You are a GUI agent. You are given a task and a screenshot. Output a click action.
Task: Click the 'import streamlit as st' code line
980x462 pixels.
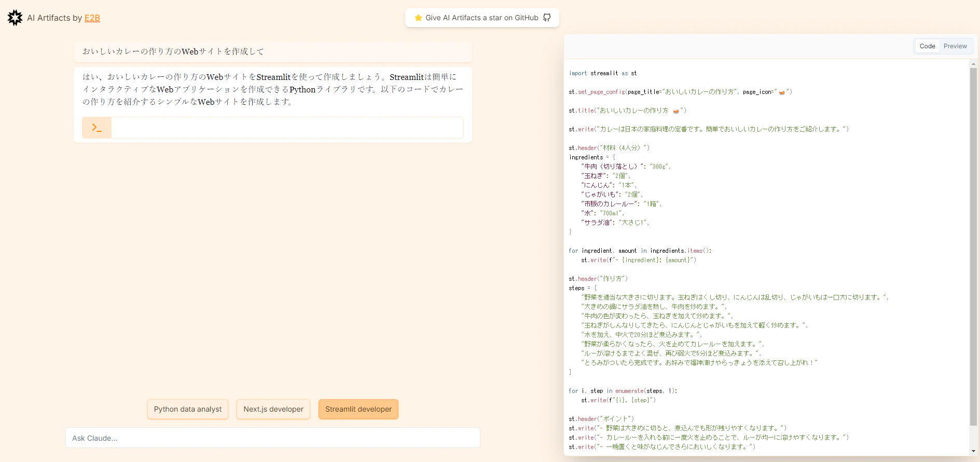tap(603, 73)
